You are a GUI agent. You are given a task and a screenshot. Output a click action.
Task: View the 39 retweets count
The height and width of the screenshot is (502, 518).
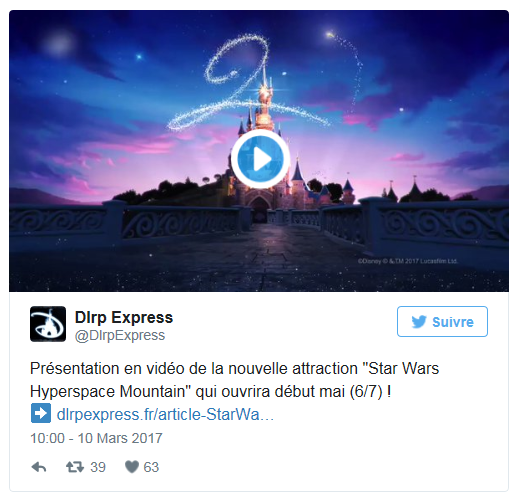[x=98, y=467]
